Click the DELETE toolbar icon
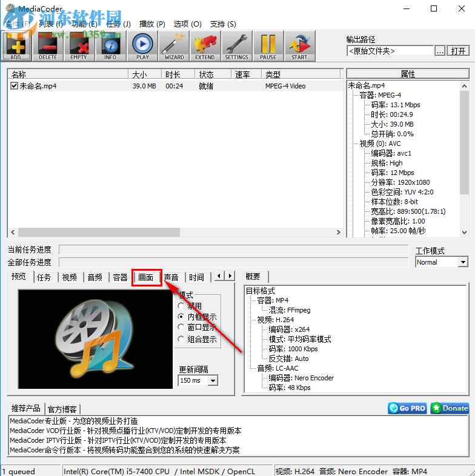This screenshot has width=475, height=476. 48,46
